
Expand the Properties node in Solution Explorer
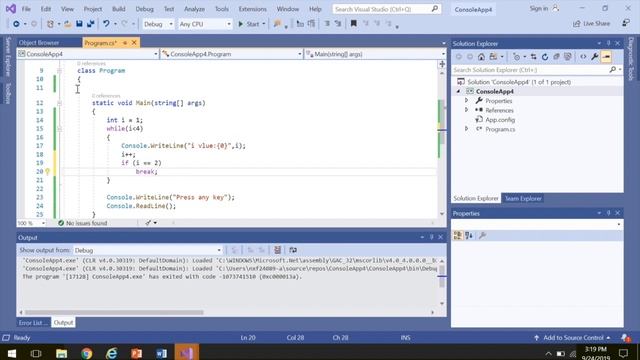(x=467, y=100)
